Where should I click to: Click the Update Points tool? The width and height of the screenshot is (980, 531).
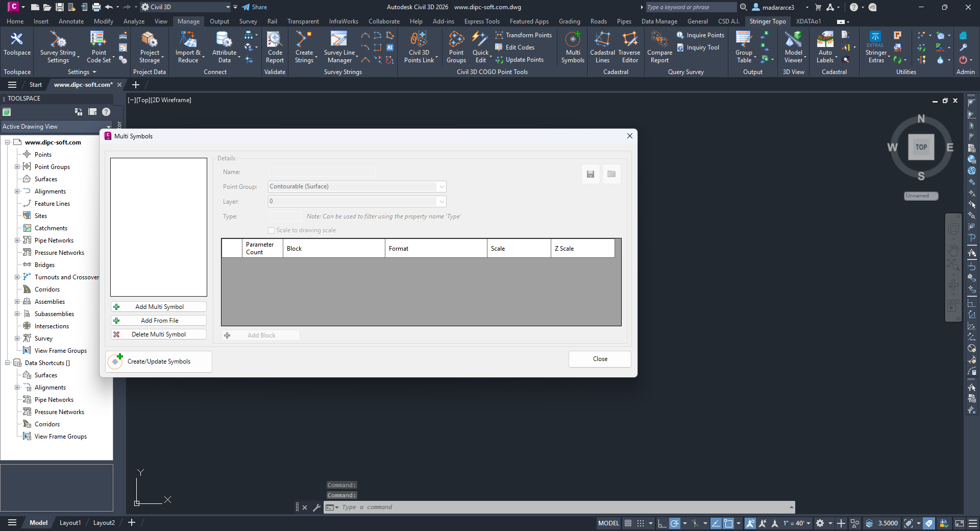520,60
